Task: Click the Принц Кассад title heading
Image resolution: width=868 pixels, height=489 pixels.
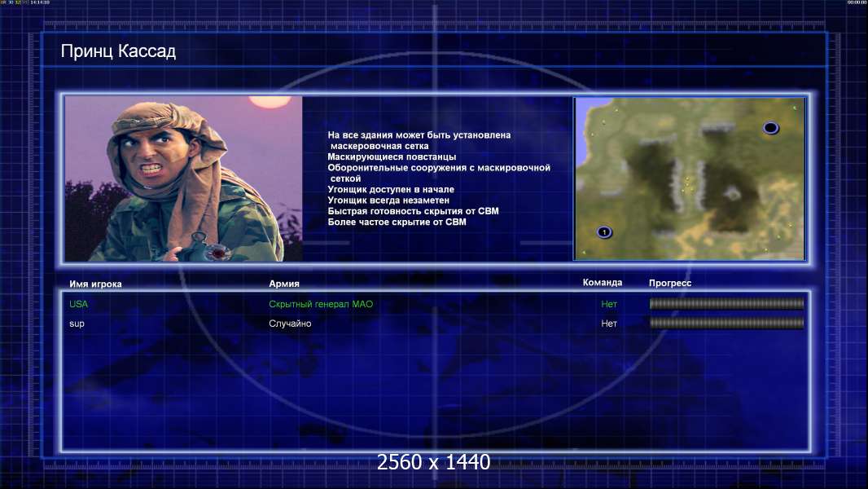Action: (118, 51)
